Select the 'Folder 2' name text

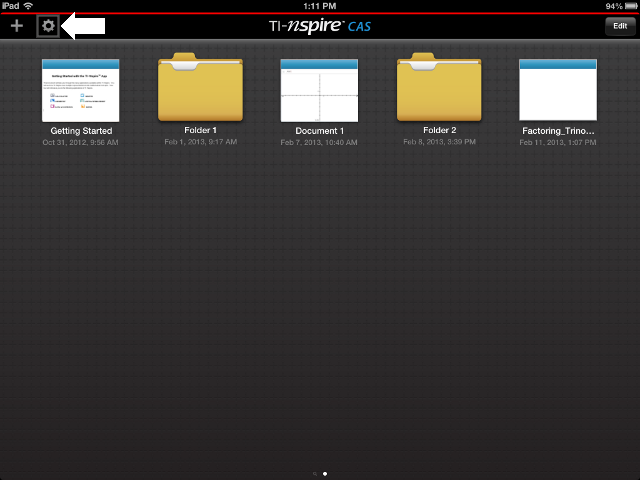click(x=439, y=130)
